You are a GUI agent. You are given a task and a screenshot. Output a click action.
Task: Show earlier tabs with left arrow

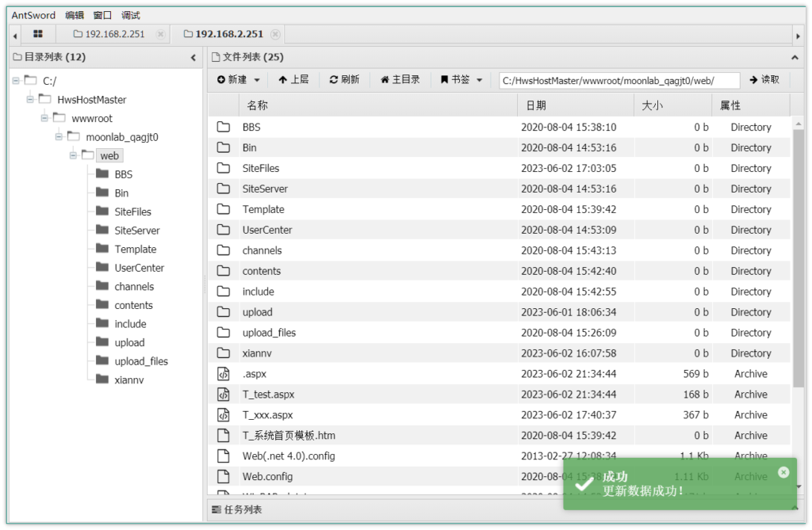coord(15,36)
